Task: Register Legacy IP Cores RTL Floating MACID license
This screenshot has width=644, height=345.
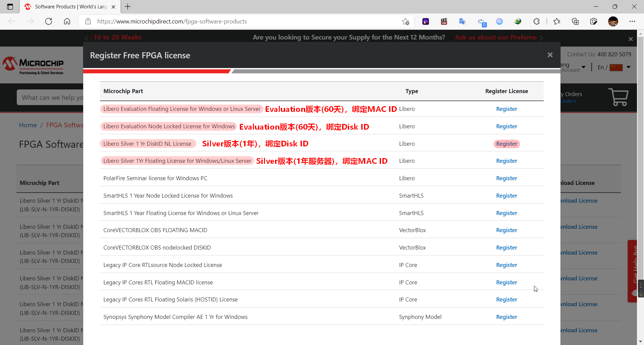Action: point(506,282)
